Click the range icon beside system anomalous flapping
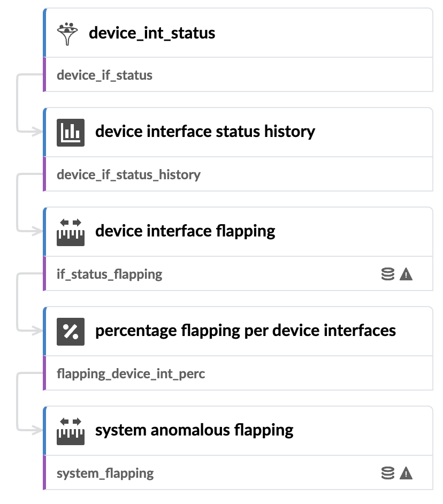Screen dimensions: 443x504 click(71, 431)
